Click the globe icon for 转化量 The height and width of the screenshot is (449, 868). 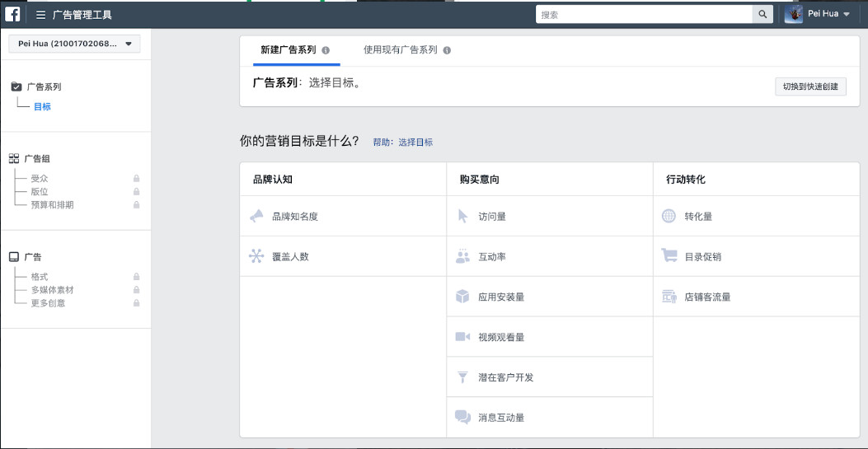669,217
